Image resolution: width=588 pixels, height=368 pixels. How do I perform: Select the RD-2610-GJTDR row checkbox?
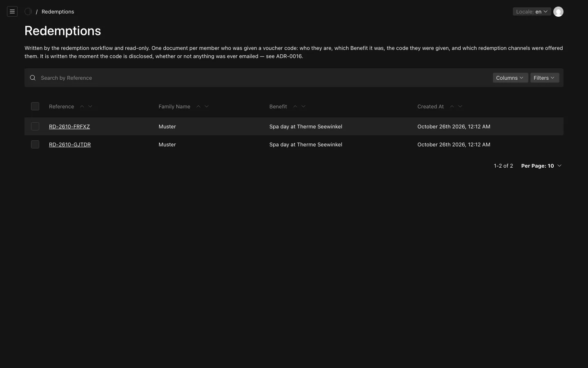click(35, 144)
